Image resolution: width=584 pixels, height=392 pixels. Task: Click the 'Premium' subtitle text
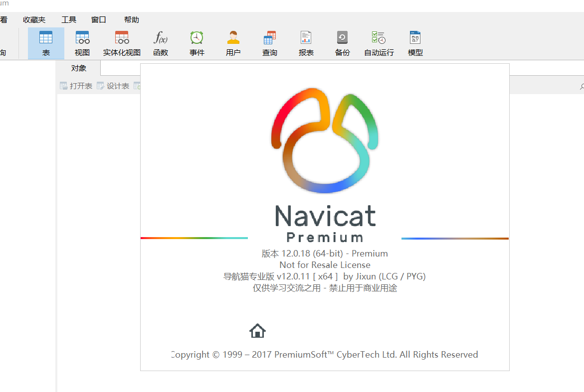[x=325, y=237]
